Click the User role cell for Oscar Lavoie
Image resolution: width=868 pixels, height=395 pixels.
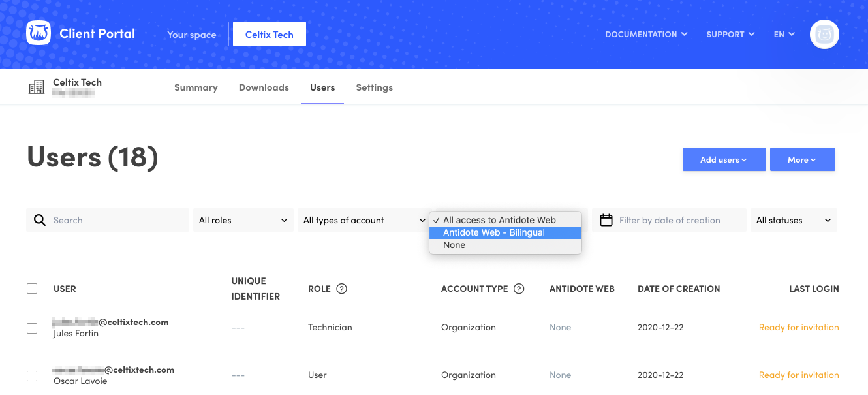point(317,375)
